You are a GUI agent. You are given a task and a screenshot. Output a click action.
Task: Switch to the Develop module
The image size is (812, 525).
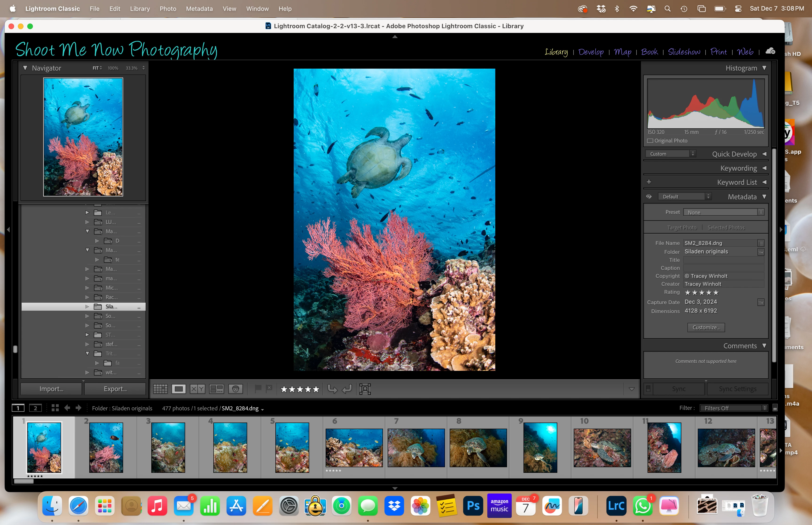click(590, 52)
